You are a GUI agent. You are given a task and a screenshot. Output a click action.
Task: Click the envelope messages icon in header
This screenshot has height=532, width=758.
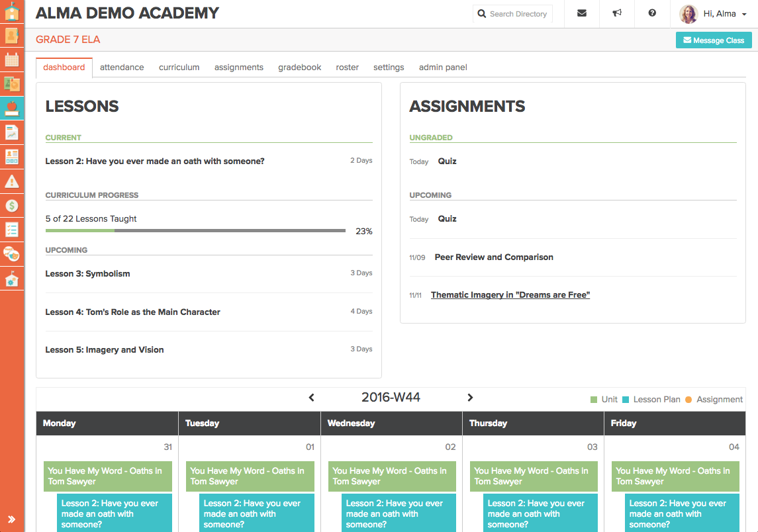point(581,13)
